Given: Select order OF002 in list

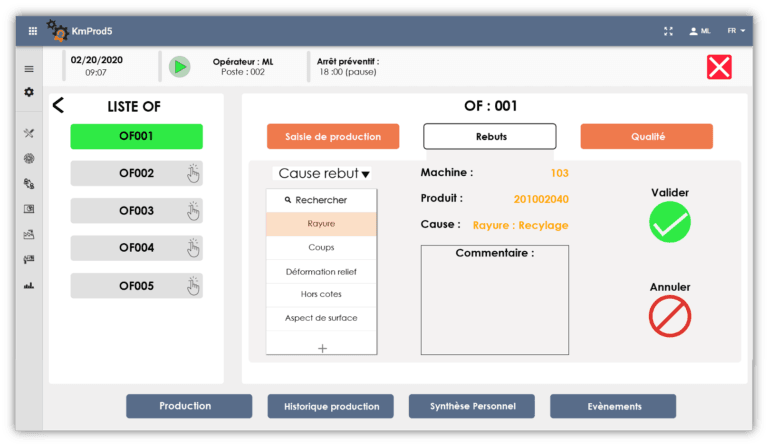Looking at the screenshot, I should (x=137, y=173).
